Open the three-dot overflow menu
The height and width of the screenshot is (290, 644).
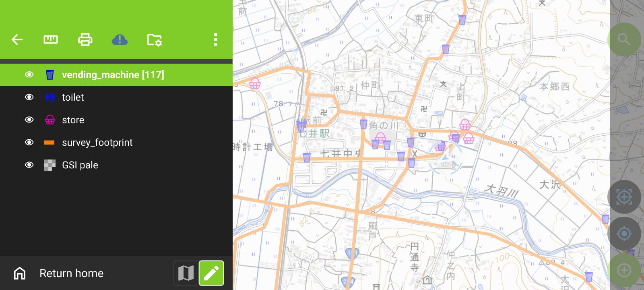[215, 39]
